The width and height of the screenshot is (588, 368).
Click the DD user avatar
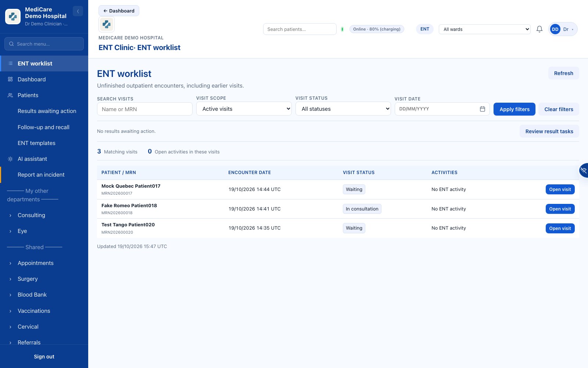coord(555,29)
